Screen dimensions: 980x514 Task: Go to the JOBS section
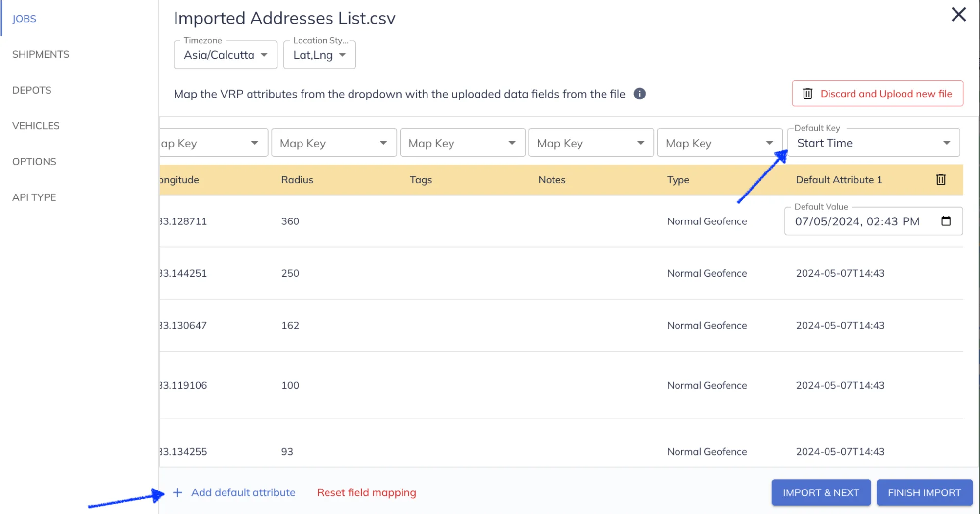pos(24,19)
